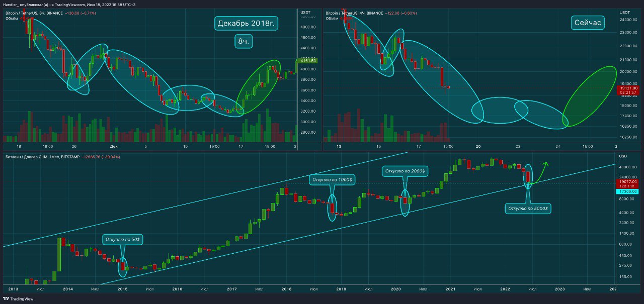Viewport: 644px width, 304px height.
Task: Click the 2021 year label on time axis
Action: point(450,289)
